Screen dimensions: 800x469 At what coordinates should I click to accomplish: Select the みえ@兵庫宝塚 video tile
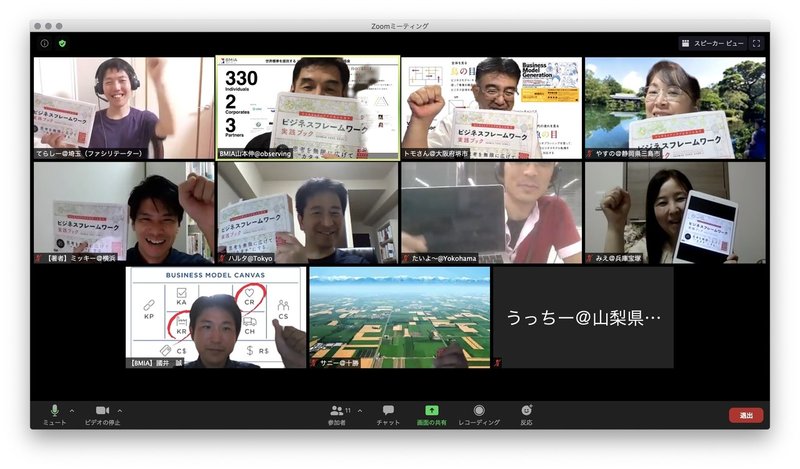click(x=675, y=212)
